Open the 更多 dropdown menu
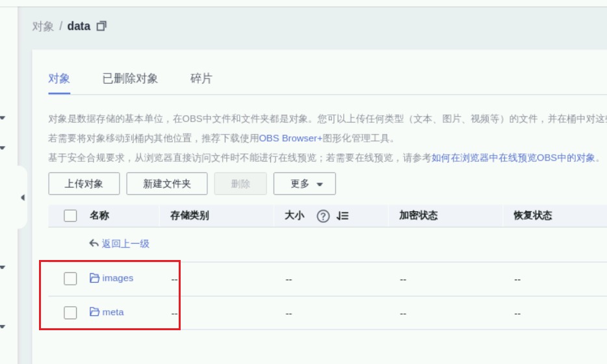 coord(304,184)
